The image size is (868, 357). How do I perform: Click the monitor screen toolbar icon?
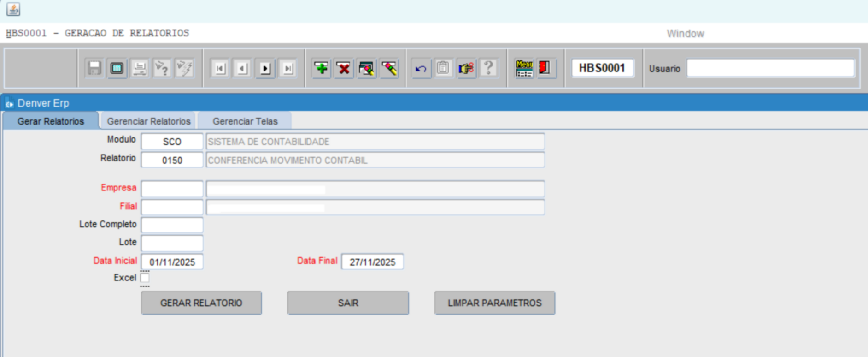tap(117, 69)
